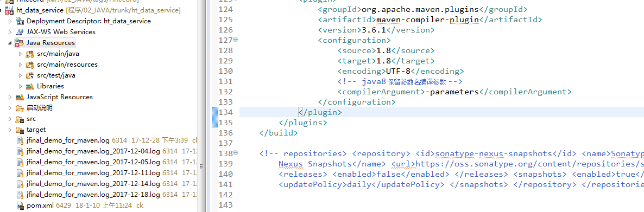
Task: Expand the src/test/java node
Action: pos(21,75)
